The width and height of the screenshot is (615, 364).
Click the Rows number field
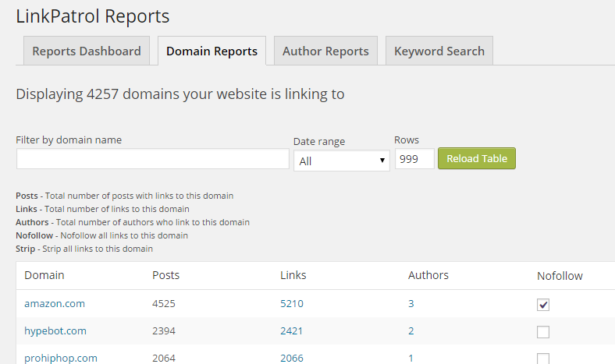(414, 159)
